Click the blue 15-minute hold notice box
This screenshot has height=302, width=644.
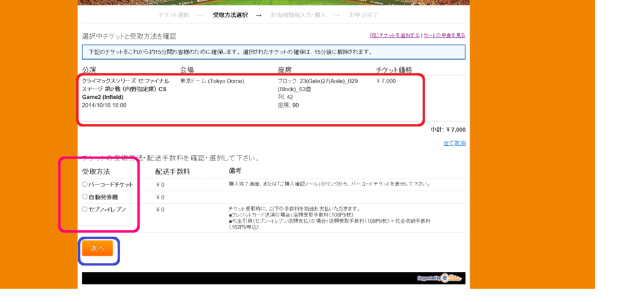274,52
